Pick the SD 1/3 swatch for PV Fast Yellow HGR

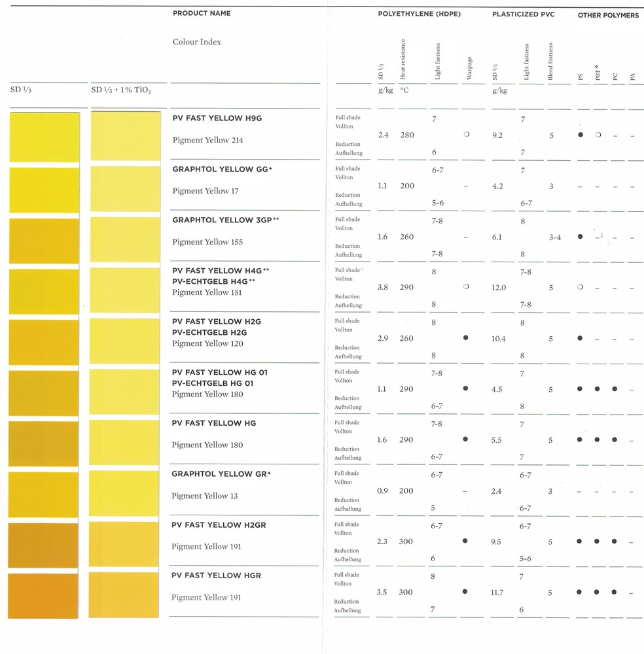click(43, 596)
